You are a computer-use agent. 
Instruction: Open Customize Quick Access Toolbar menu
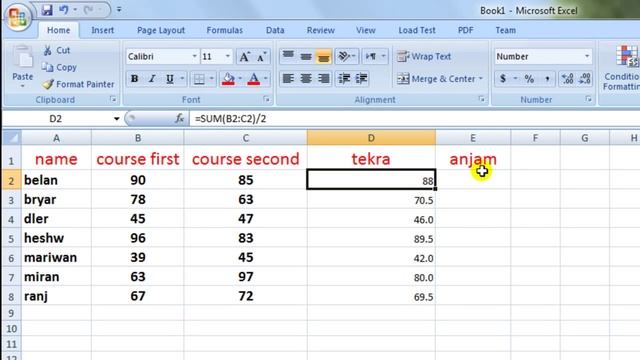click(x=119, y=9)
